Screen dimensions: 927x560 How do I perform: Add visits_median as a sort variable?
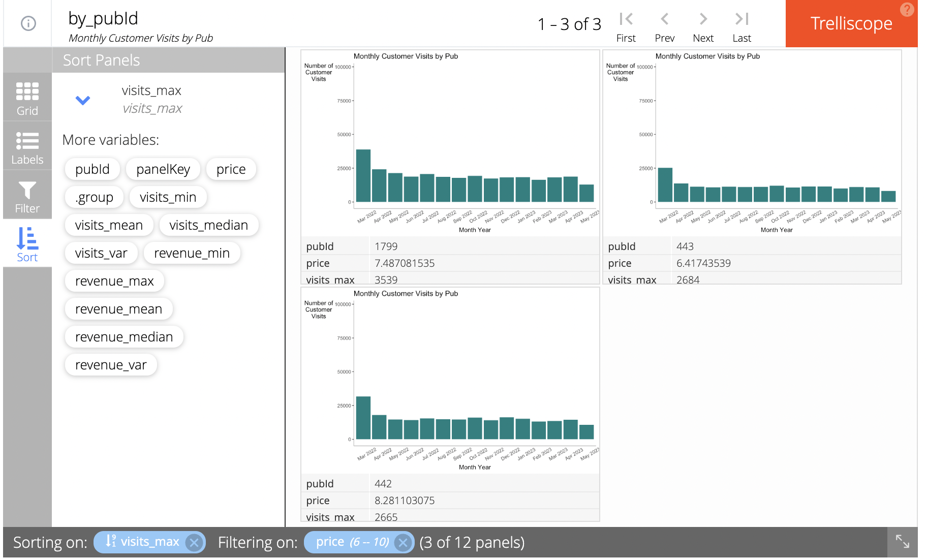point(209,225)
